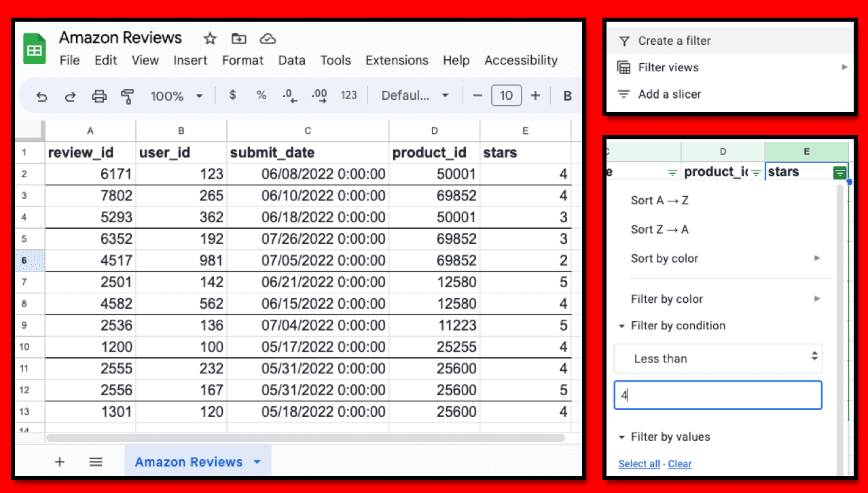The width and height of the screenshot is (868, 493).
Task: Click the filter value input field
Action: pos(718,395)
